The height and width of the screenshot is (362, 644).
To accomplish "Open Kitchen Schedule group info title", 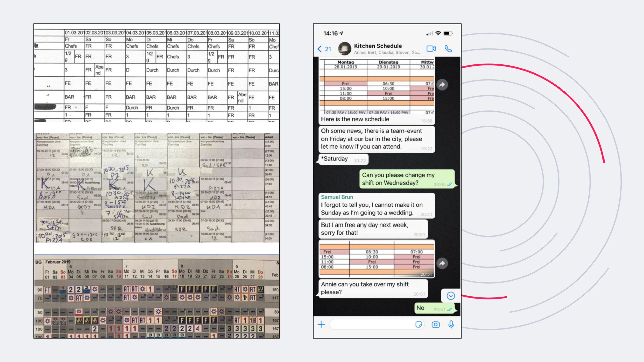I will [x=378, y=46].
